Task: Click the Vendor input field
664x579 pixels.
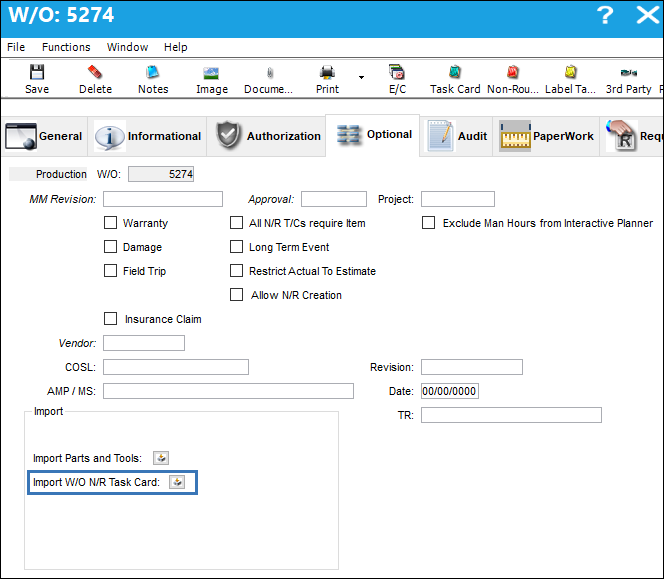Action: (x=144, y=343)
